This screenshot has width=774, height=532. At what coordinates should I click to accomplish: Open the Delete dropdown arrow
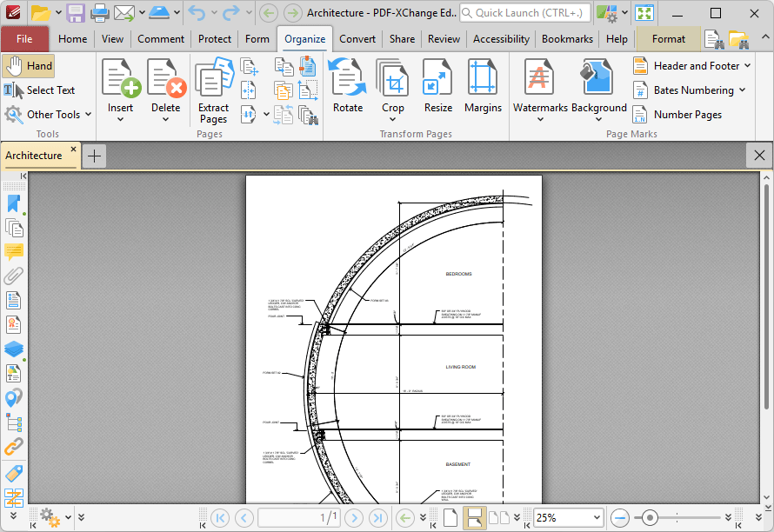click(x=166, y=119)
